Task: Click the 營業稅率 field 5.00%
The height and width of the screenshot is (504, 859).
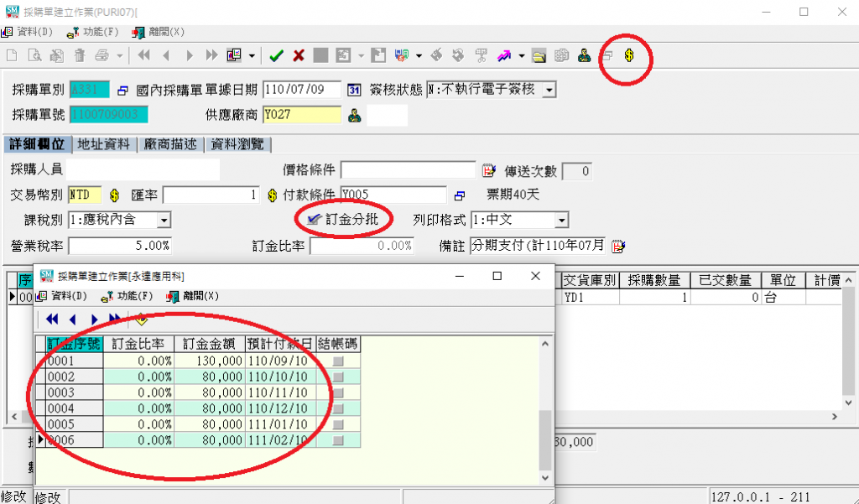Action: pyautogui.click(x=119, y=246)
